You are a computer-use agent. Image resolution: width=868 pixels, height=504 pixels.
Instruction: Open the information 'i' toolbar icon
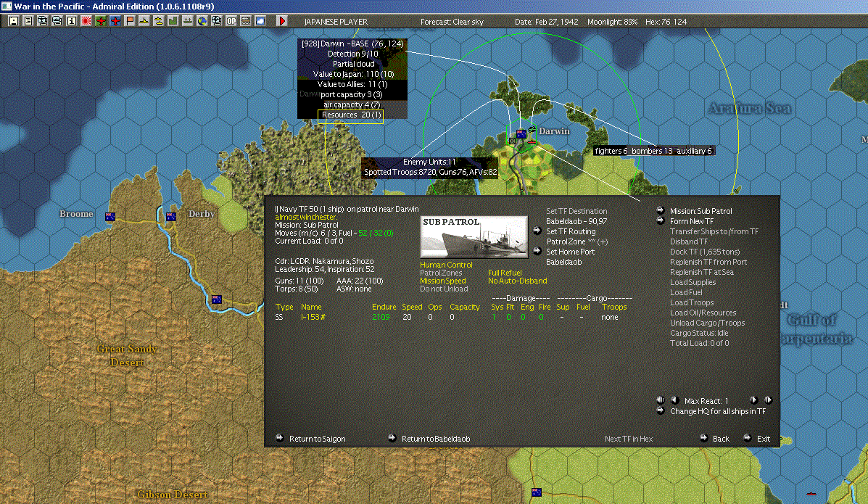71,21
